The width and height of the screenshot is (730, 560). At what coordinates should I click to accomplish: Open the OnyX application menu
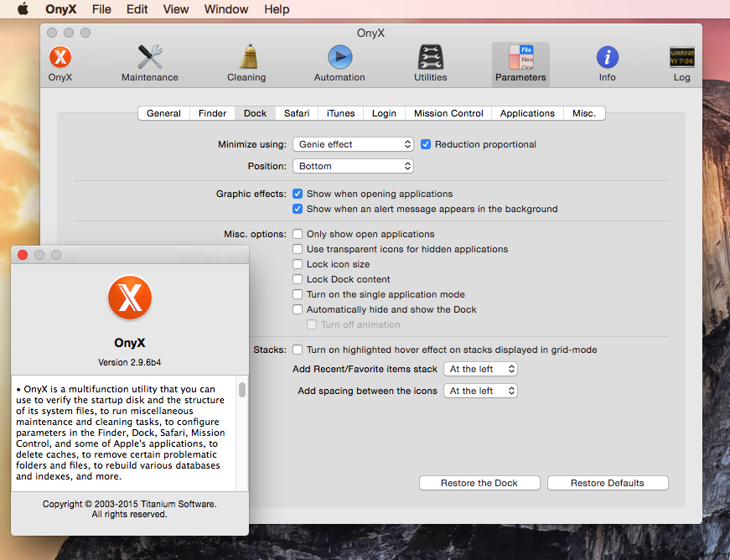(x=60, y=9)
